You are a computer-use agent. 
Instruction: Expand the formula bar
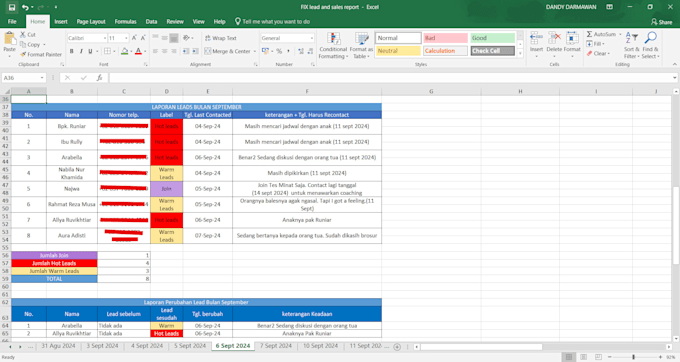[x=675, y=78]
